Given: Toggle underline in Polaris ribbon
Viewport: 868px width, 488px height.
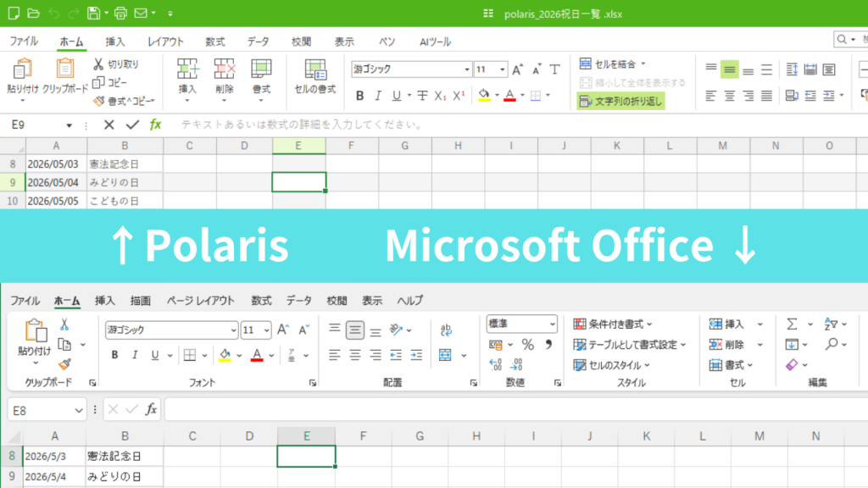Looking at the screenshot, I should pyautogui.click(x=397, y=96).
